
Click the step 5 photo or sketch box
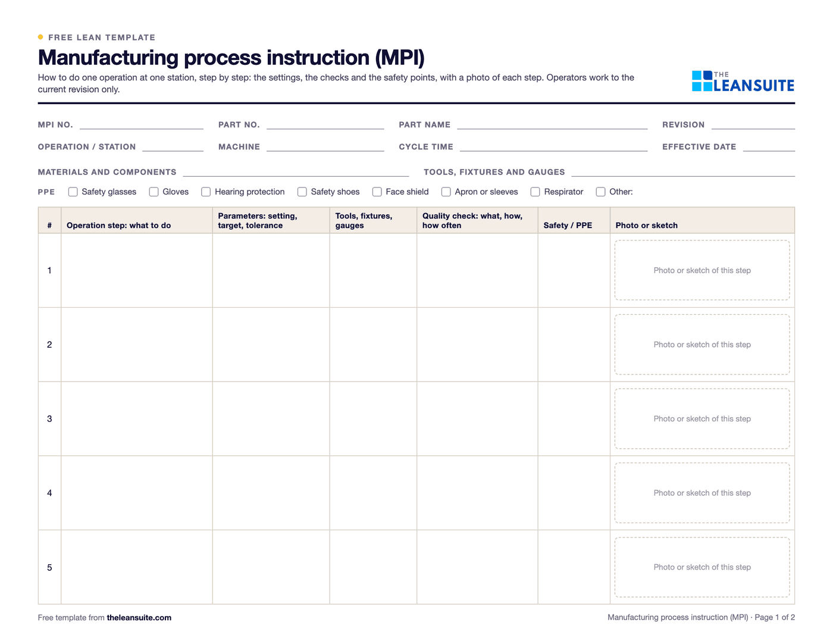(x=702, y=567)
